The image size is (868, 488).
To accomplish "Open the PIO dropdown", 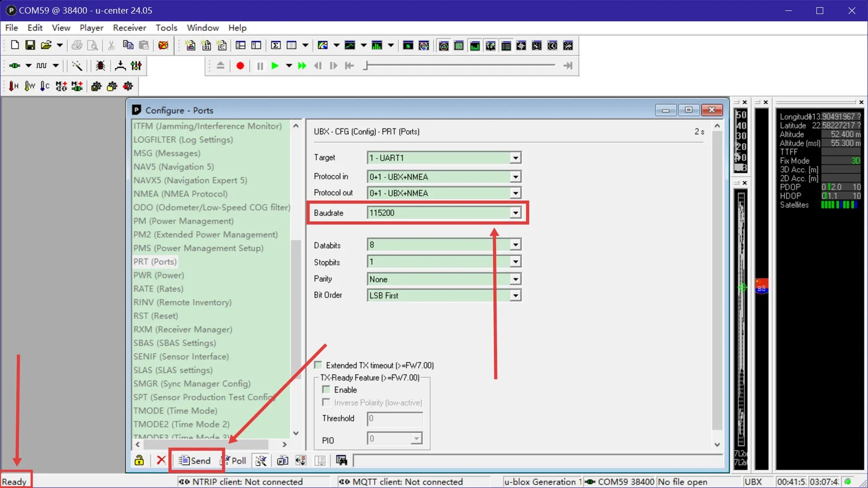I will click(416, 438).
